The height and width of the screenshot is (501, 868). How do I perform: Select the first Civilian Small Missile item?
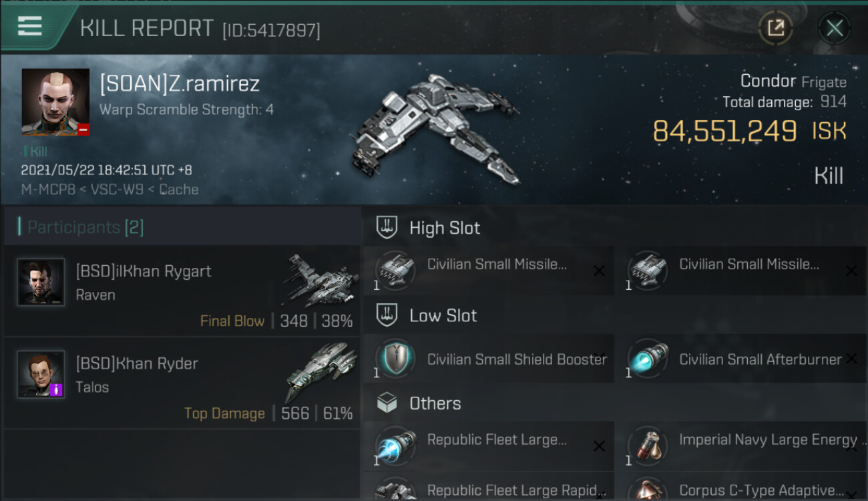489,271
